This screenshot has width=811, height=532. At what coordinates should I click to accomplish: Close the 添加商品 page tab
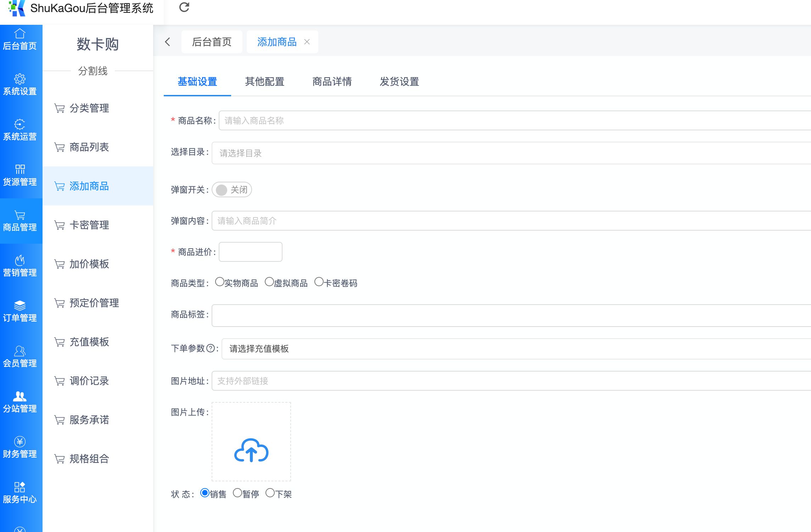(307, 42)
